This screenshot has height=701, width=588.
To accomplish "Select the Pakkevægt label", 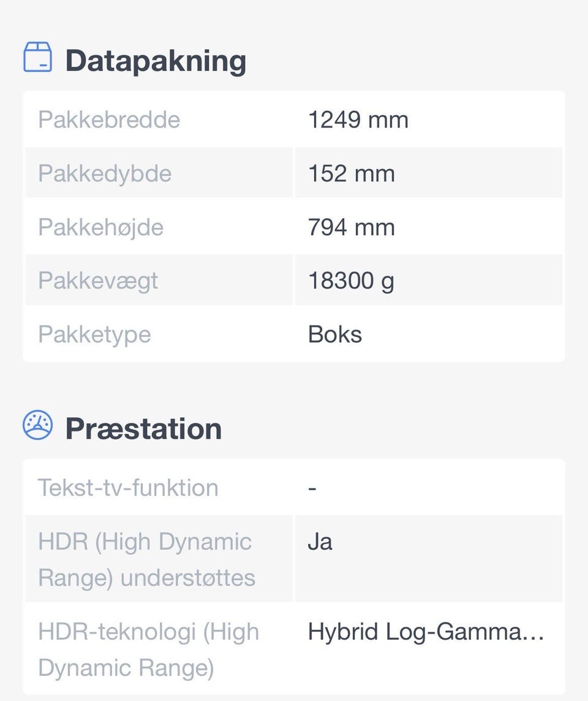I will tap(98, 281).
